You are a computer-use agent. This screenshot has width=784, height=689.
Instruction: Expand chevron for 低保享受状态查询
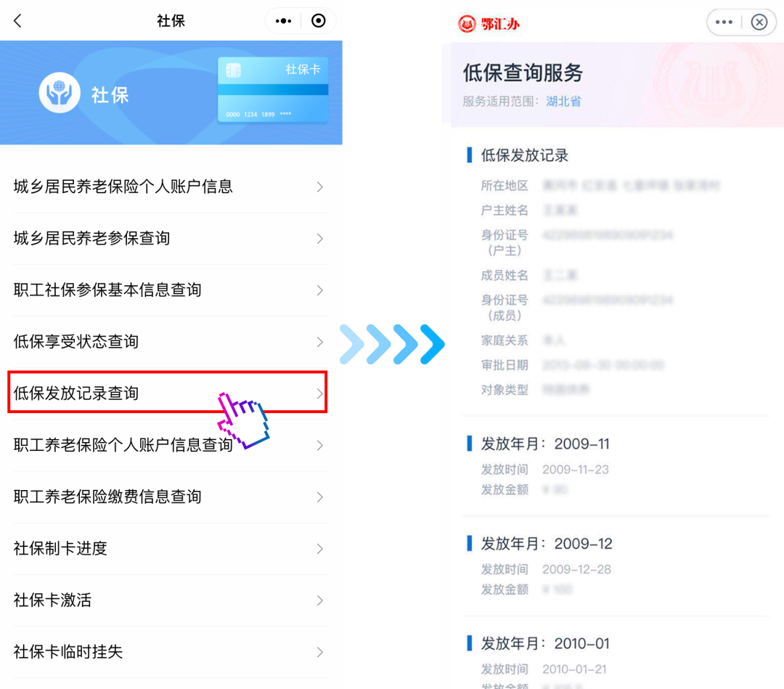click(320, 342)
